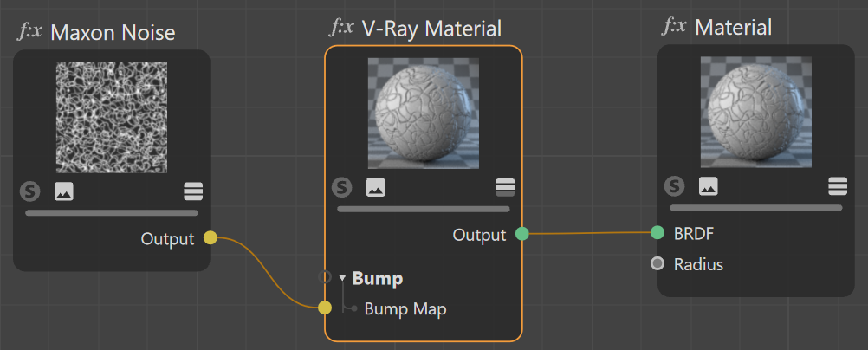This screenshot has width=868, height=350.
Task: Click the Radius gray input port
Action: click(x=657, y=263)
